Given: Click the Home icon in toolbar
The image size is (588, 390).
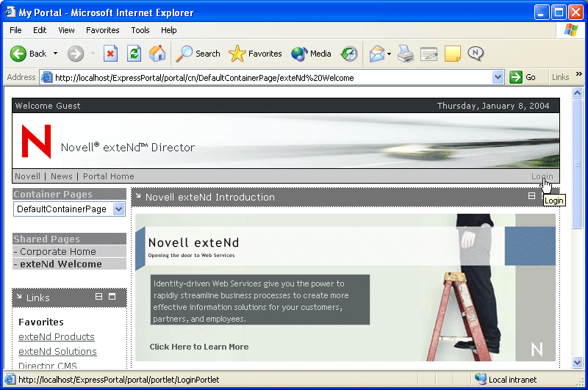Looking at the screenshot, I should [x=157, y=54].
